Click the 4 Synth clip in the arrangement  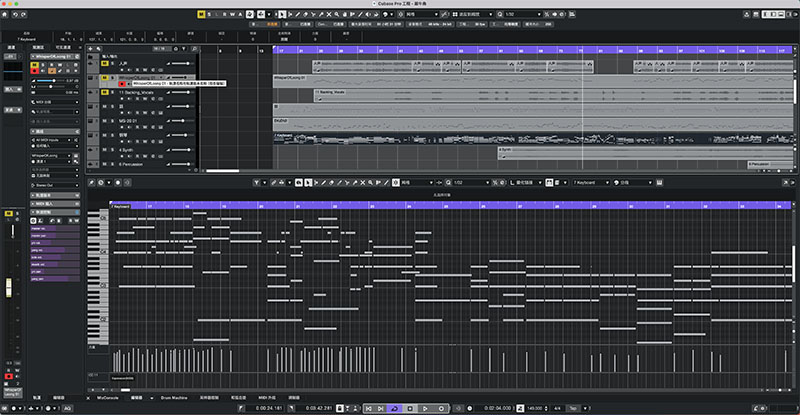click(x=645, y=153)
